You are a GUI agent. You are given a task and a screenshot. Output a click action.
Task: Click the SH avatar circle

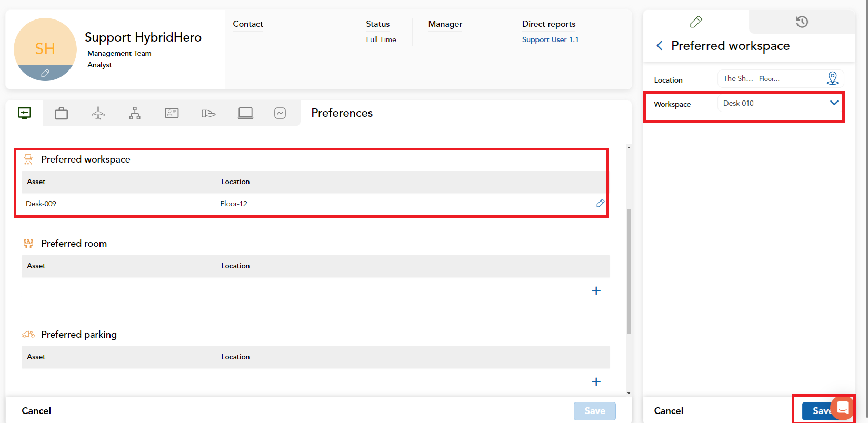45,49
